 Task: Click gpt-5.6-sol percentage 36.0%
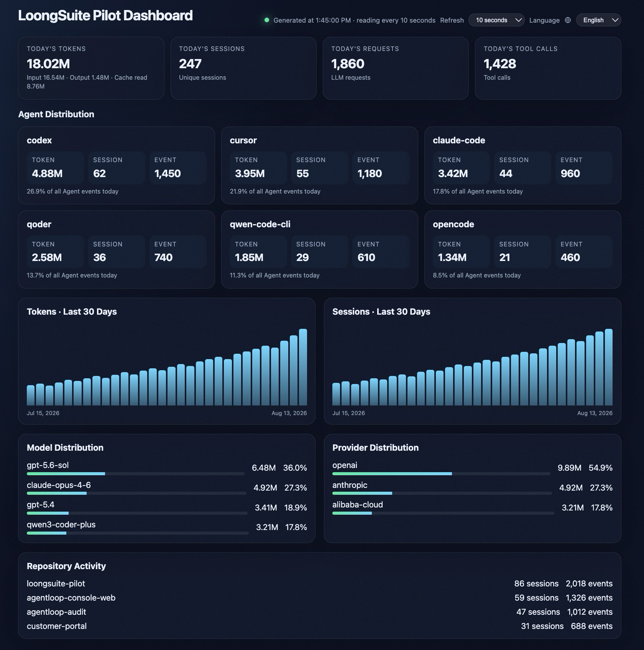[295, 468]
